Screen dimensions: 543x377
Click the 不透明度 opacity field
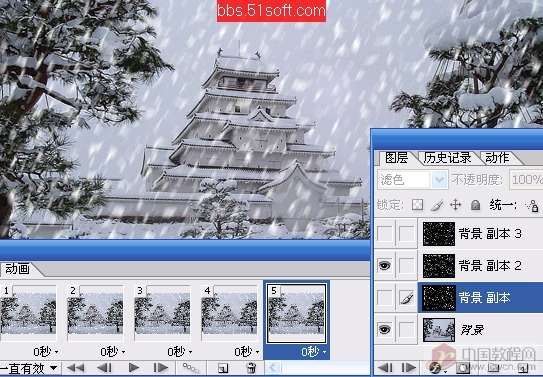point(527,180)
